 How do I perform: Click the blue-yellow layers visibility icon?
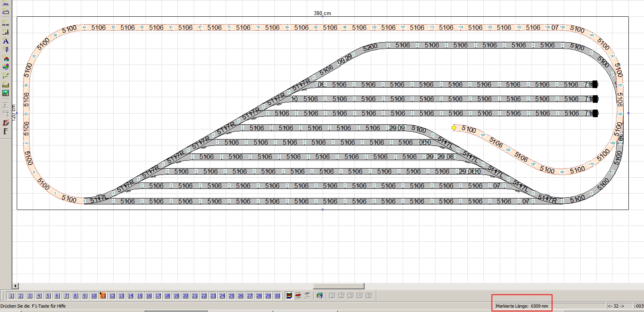(319, 296)
